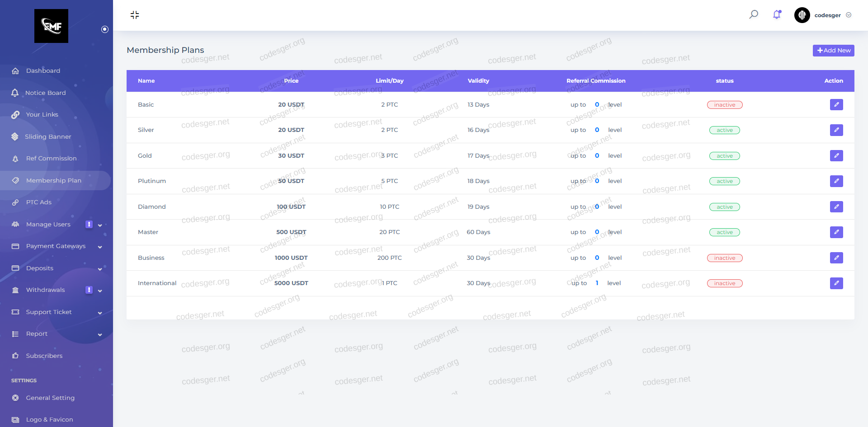Image resolution: width=868 pixels, height=427 pixels.
Task: Open the codesger user profile dropdown
Action: pyautogui.click(x=824, y=15)
